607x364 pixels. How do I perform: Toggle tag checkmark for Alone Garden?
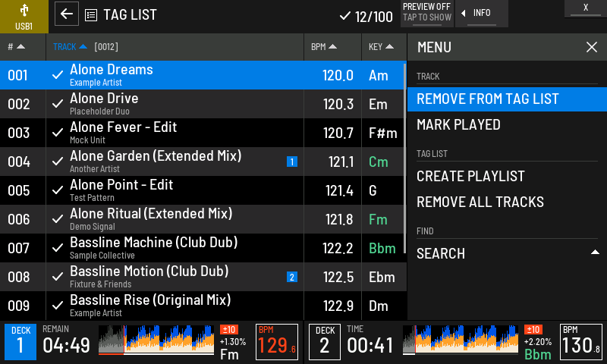(x=58, y=162)
